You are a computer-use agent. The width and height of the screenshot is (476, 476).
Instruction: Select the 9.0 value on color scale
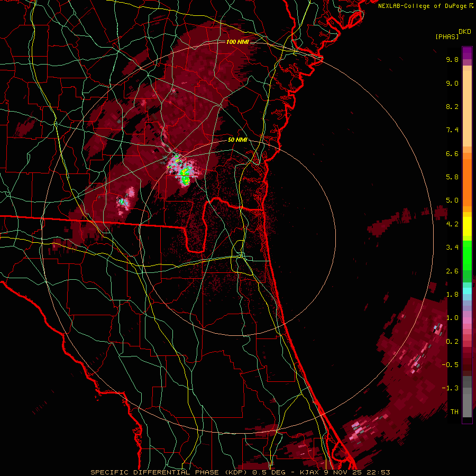point(452,83)
